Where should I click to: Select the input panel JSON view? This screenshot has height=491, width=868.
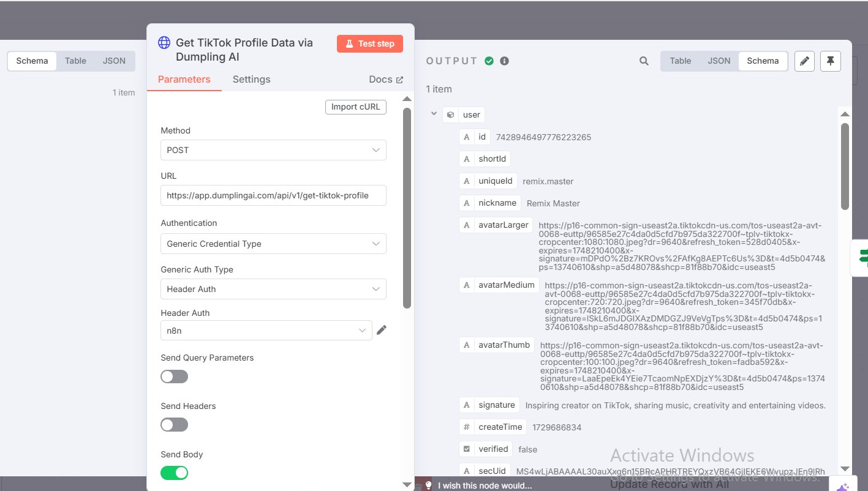point(114,61)
